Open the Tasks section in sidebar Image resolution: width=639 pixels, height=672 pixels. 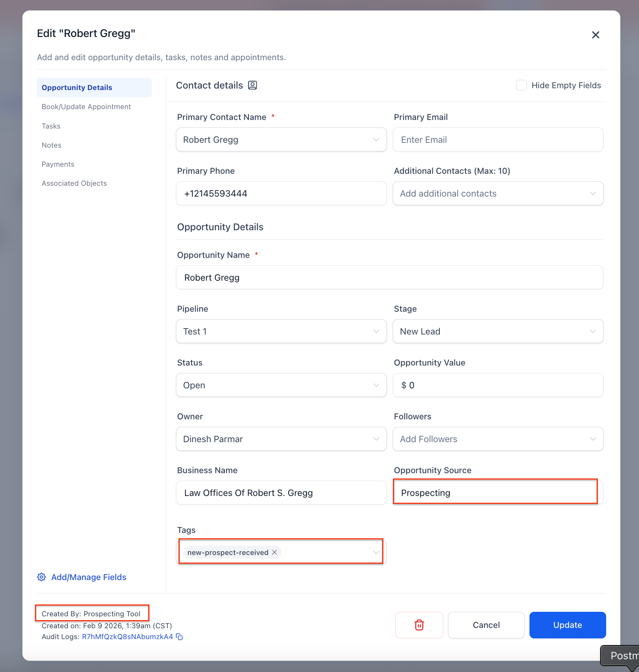click(51, 126)
